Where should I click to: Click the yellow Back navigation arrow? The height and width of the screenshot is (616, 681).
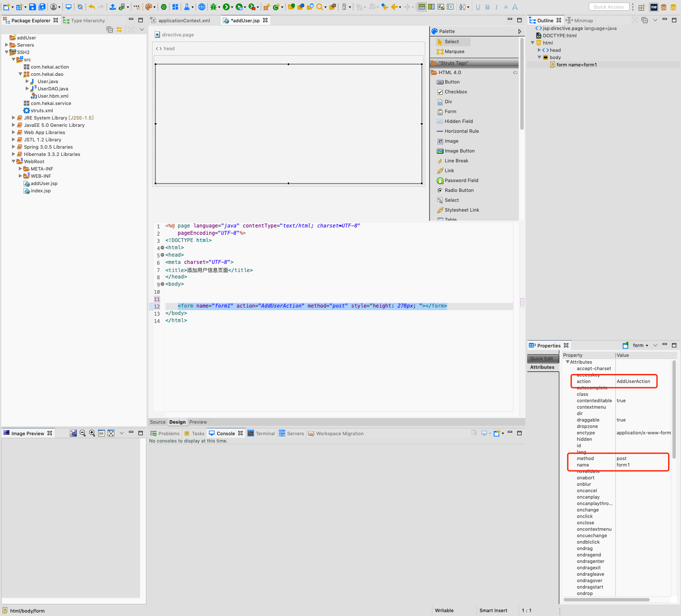tap(394, 7)
